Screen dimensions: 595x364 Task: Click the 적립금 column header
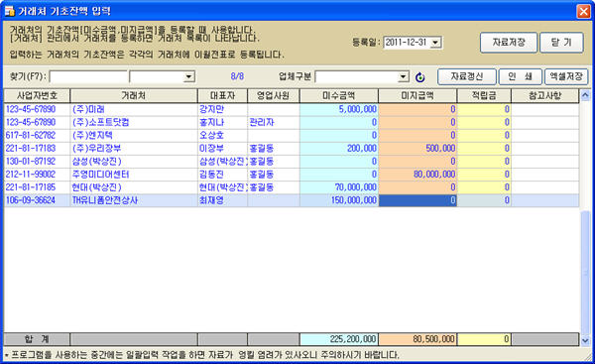[x=484, y=95]
